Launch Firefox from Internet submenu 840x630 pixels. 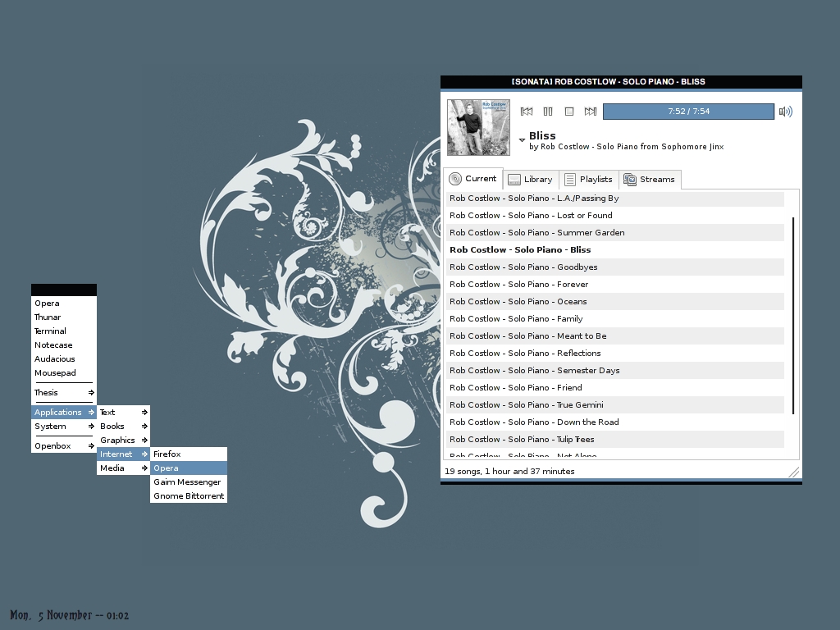189,454
